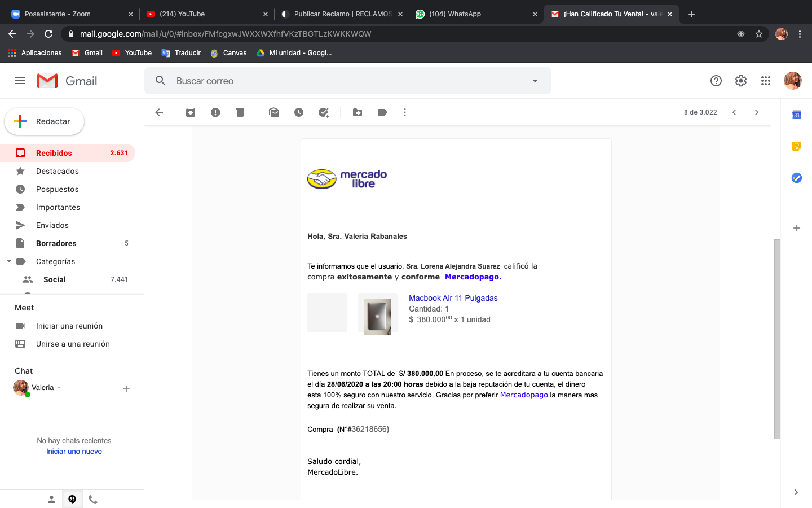Follow the bold Mercadopago. link
The height and width of the screenshot is (508, 812).
click(473, 277)
